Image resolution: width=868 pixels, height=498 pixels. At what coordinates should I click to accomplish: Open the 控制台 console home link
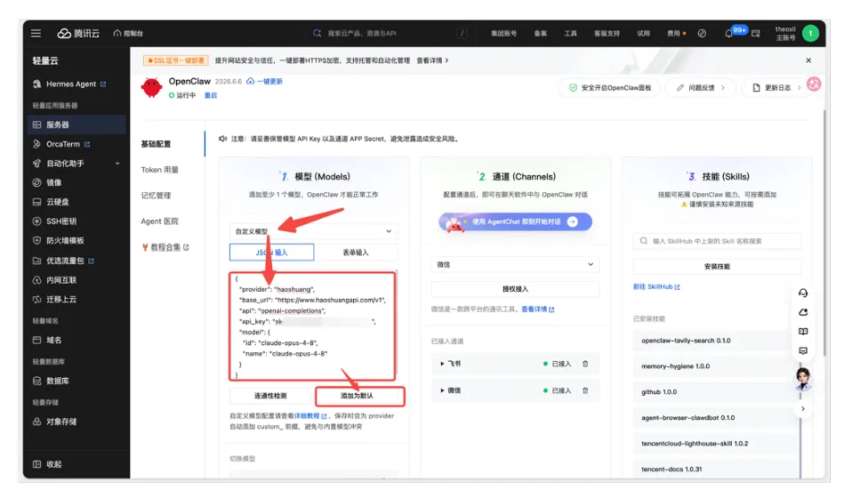[x=128, y=33]
